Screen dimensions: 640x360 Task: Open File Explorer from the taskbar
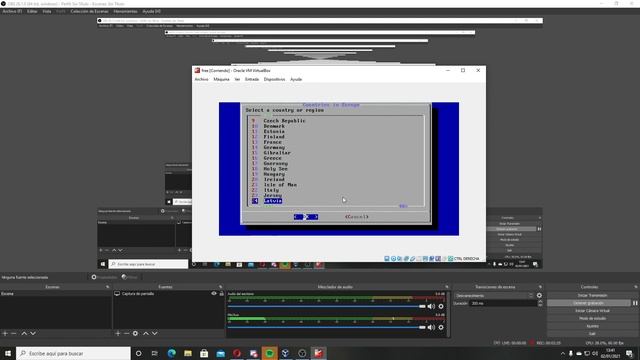pos(188,353)
